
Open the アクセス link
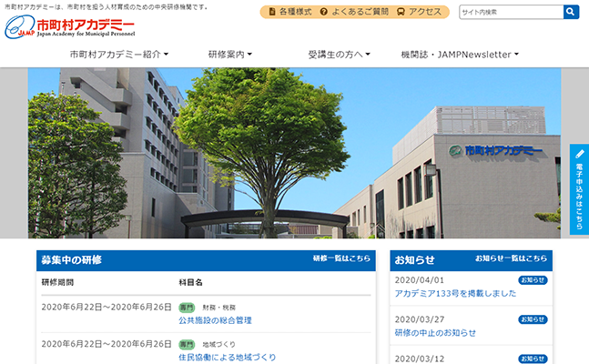point(425,12)
